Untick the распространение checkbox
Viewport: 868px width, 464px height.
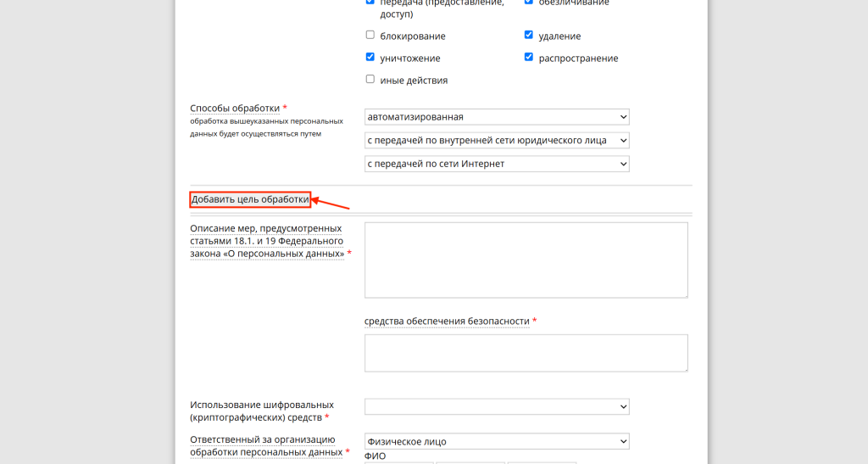[529, 58]
